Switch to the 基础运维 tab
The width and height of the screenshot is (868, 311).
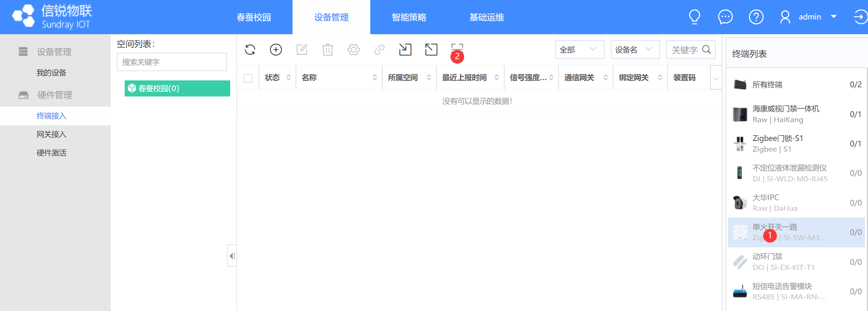pyautogui.click(x=486, y=17)
